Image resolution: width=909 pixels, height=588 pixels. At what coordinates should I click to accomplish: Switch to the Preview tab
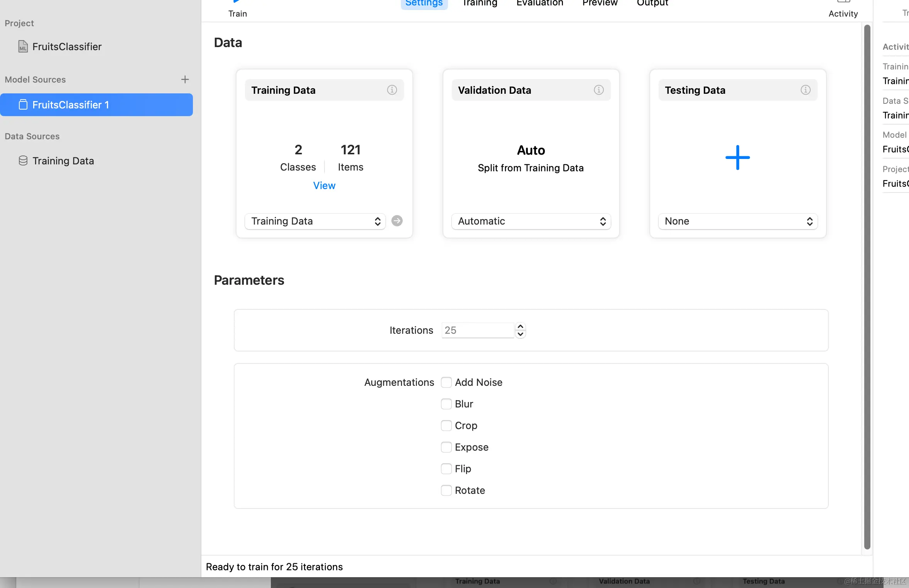click(x=600, y=3)
